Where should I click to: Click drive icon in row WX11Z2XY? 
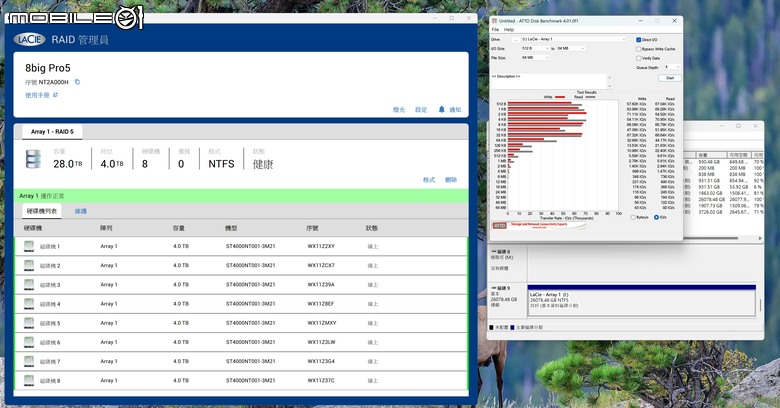[29, 246]
